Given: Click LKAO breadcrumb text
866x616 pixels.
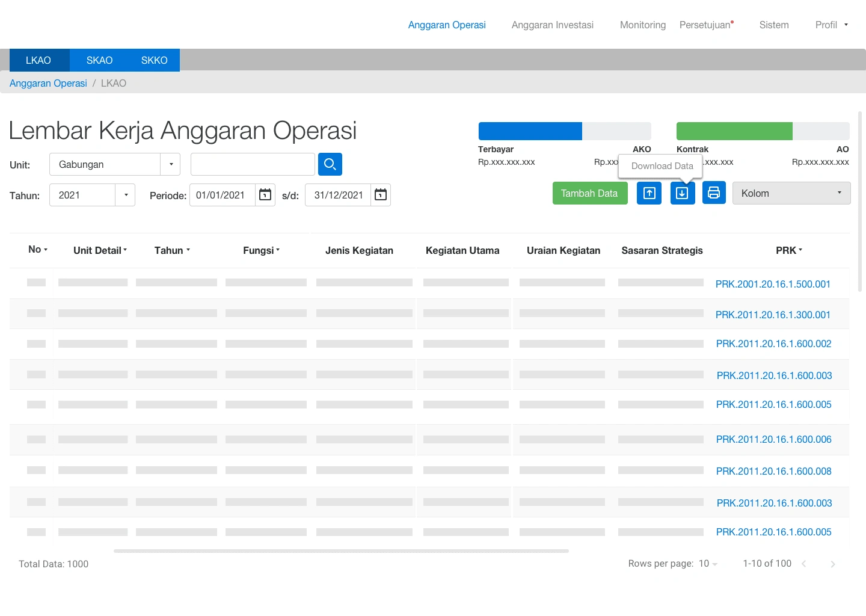Looking at the screenshot, I should click(x=114, y=83).
